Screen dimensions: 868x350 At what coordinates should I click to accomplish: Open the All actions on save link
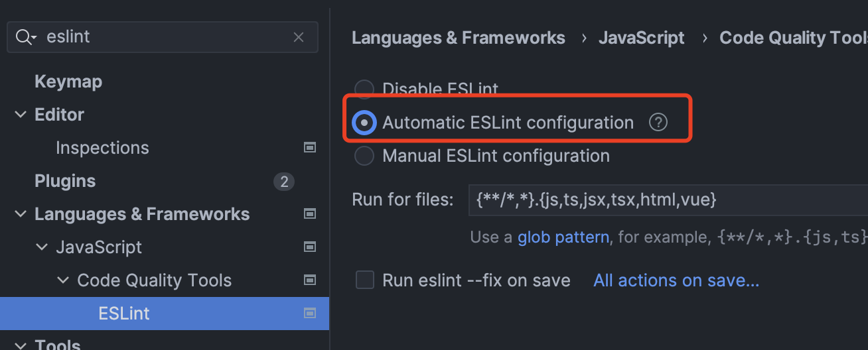pyautogui.click(x=676, y=280)
